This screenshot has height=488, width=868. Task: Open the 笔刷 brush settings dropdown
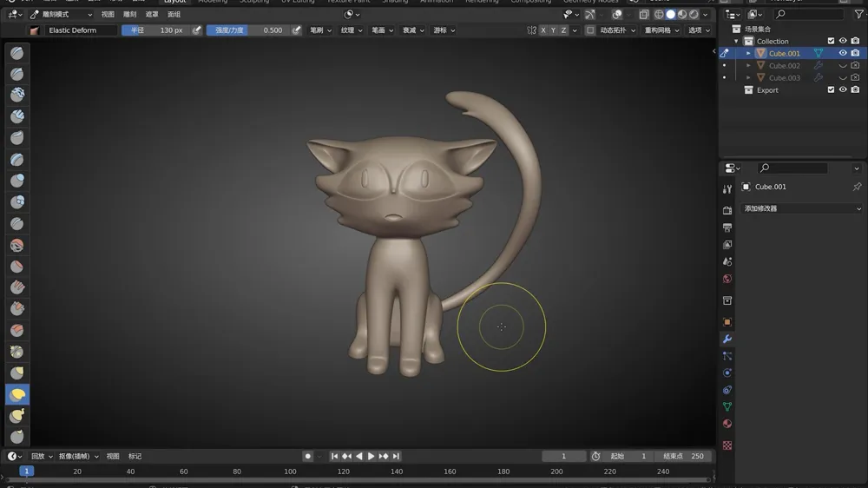click(x=320, y=30)
